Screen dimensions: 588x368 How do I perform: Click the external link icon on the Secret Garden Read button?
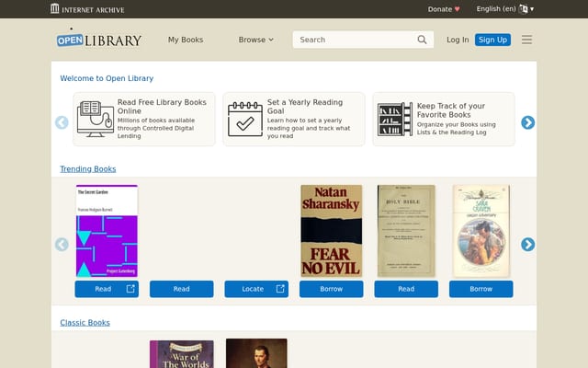pyautogui.click(x=130, y=289)
